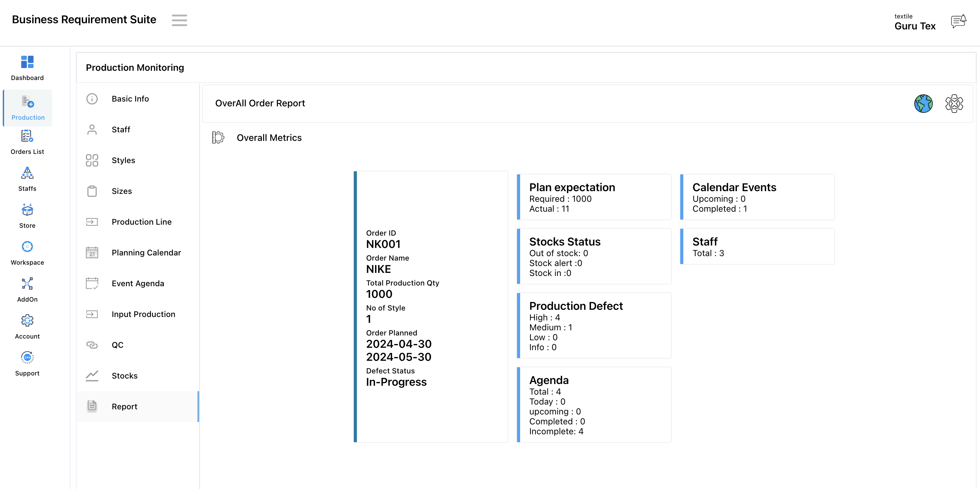This screenshot has width=980, height=489.
Task: Click the Planning Calendar date icon
Action: coord(92,253)
